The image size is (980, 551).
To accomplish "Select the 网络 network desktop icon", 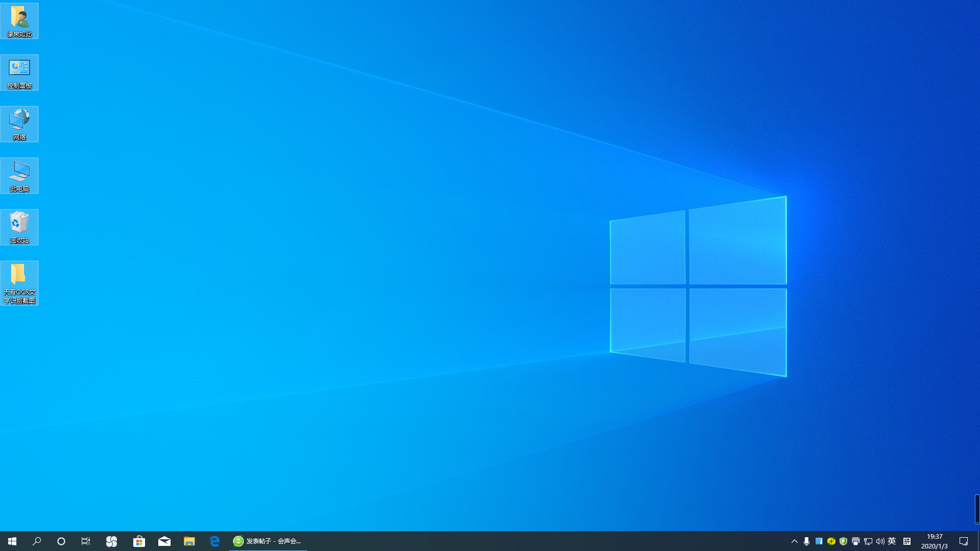I will [x=19, y=124].
